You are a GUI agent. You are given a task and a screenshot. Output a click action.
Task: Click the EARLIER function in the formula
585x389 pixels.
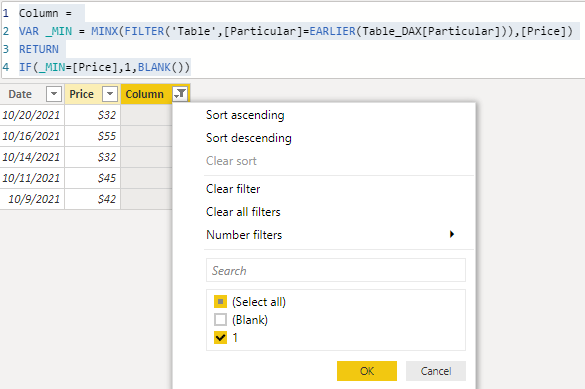tap(332, 31)
